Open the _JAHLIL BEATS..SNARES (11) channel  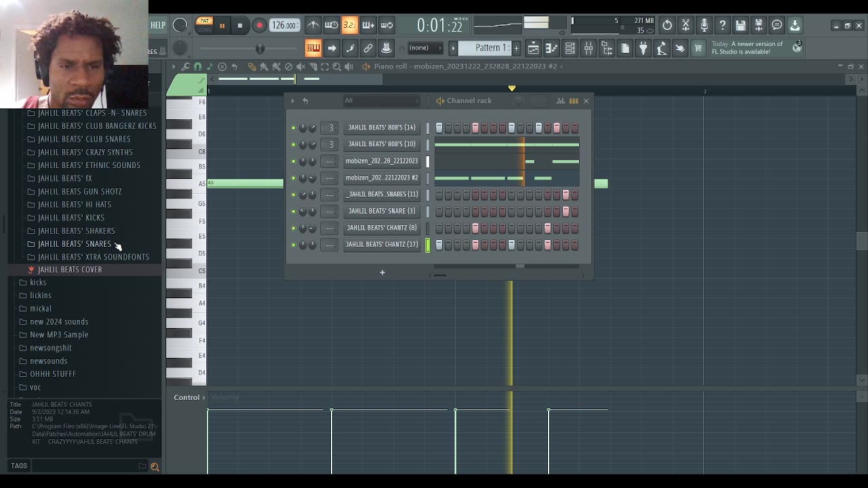(382, 195)
